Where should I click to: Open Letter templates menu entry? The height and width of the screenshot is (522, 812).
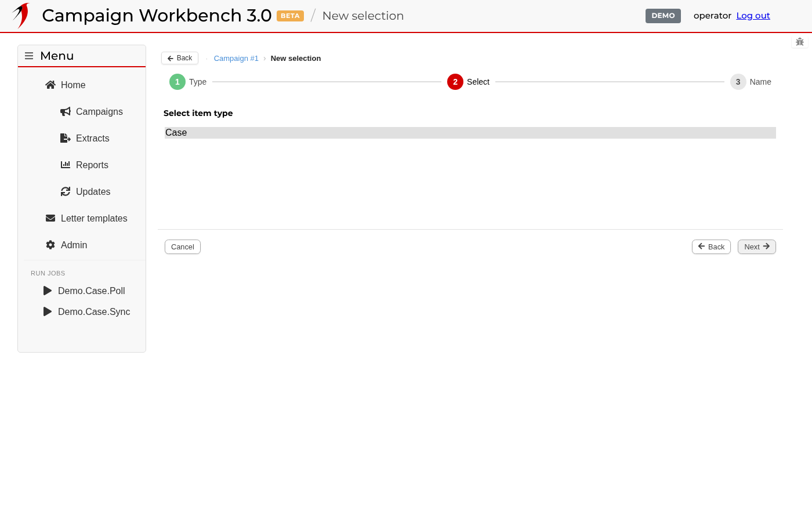tap(94, 218)
